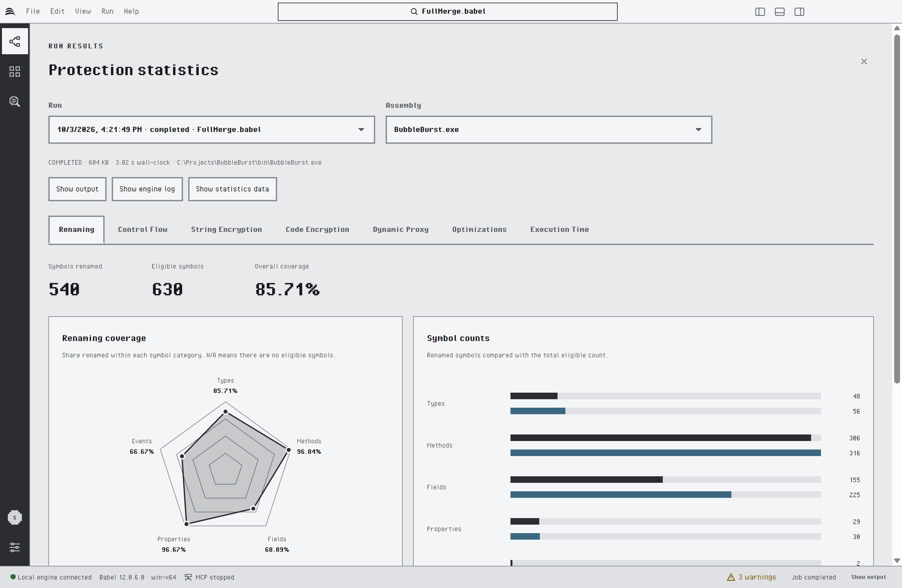Click the scrollbar up arrow
This screenshot has width=902, height=588.
[897, 28]
